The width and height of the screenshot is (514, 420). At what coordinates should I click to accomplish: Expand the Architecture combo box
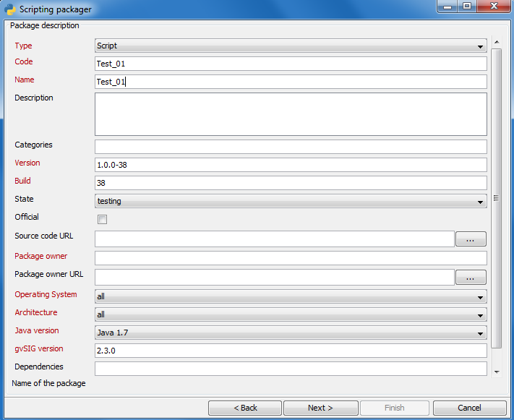coord(291,314)
